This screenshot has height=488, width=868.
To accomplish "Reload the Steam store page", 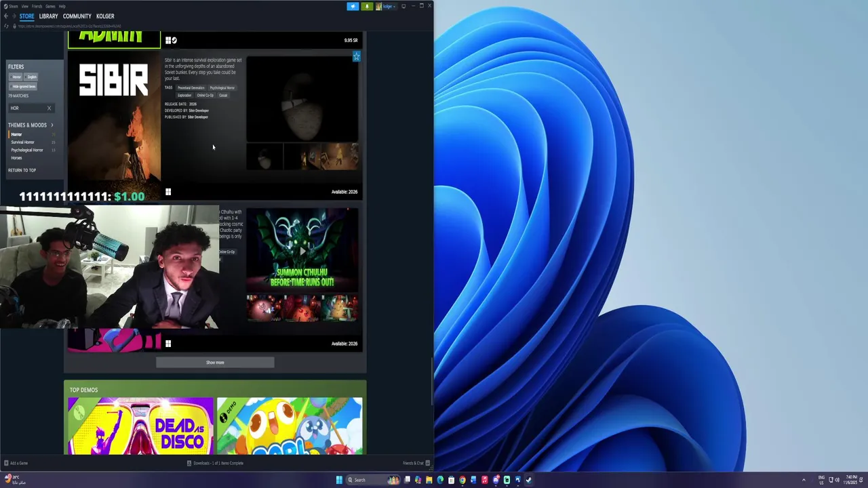I will pyautogui.click(x=6, y=26).
